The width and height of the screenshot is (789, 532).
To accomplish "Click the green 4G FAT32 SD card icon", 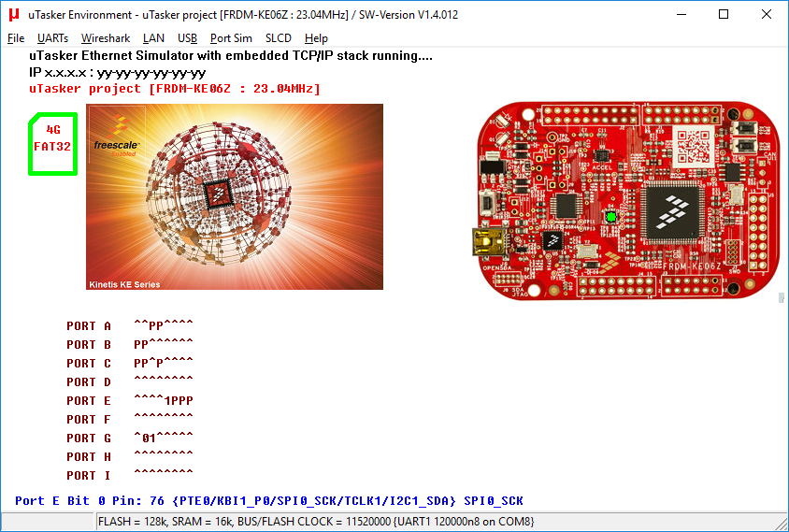I will pos(53,144).
